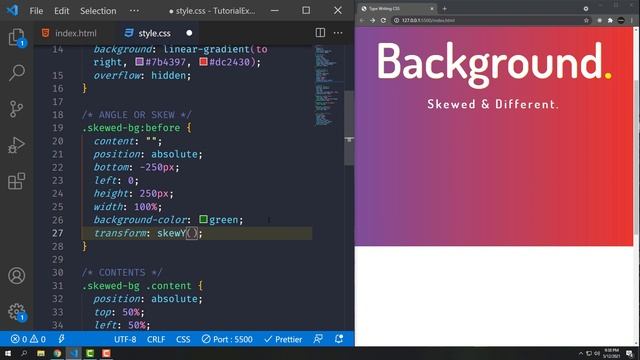Open the feedback icon in status bar
This screenshot has height=360, width=640.
[x=318, y=339]
